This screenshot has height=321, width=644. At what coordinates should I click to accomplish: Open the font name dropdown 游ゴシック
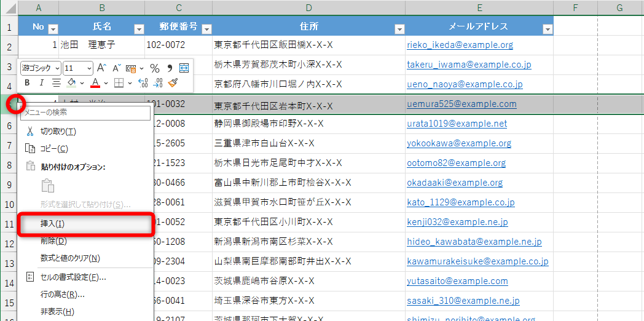pos(57,68)
